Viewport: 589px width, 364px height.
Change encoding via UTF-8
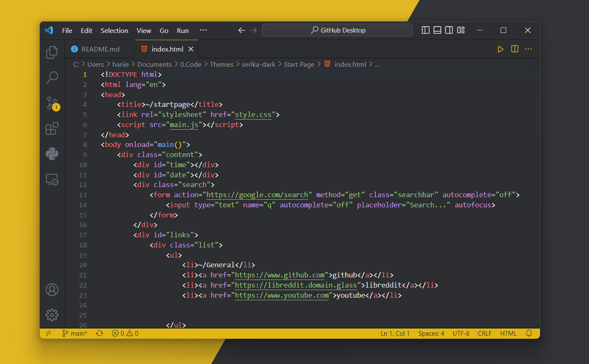(461, 333)
